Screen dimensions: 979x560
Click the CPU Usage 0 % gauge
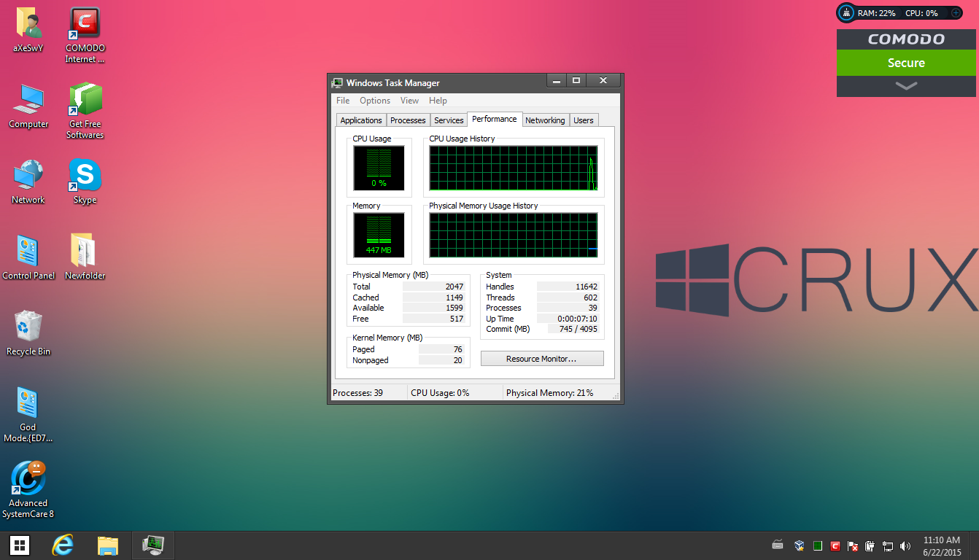379,168
